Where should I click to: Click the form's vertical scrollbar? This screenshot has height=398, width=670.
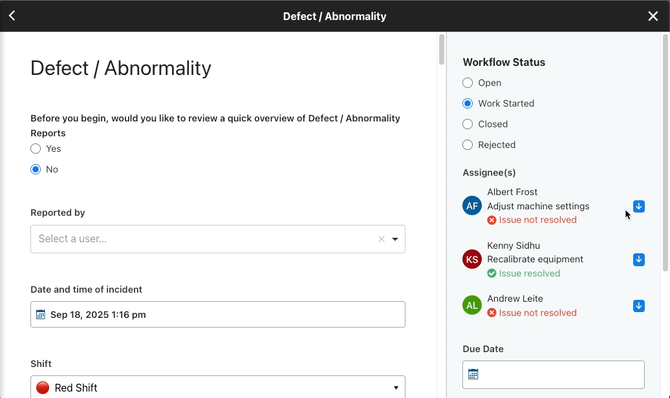coord(441,50)
